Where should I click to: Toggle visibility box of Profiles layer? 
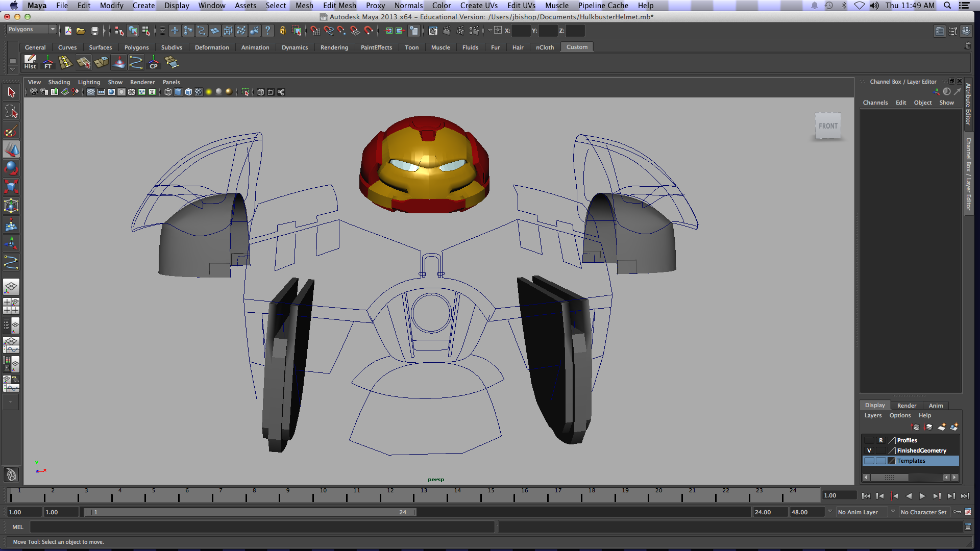(869, 440)
